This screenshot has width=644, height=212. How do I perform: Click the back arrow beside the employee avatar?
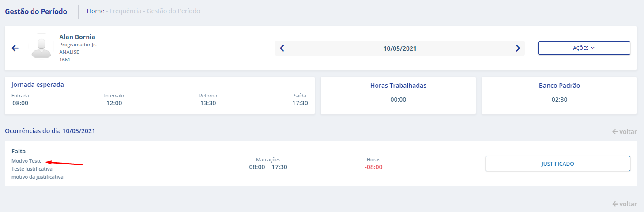(15, 48)
